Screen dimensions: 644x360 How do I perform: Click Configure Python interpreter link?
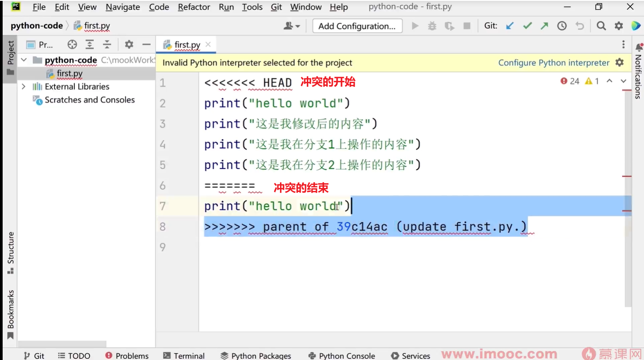[554, 62]
